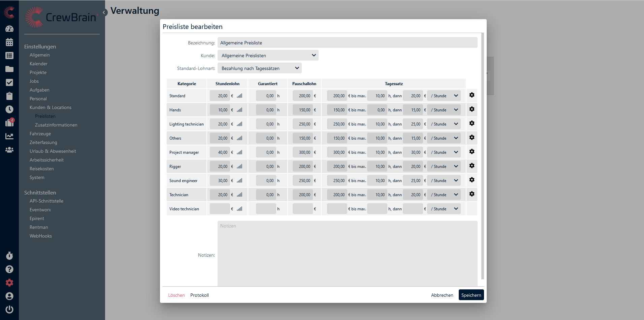Click the Speichern button
Image resolution: width=644 pixels, height=320 pixels.
pyautogui.click(x=471, y=295)
